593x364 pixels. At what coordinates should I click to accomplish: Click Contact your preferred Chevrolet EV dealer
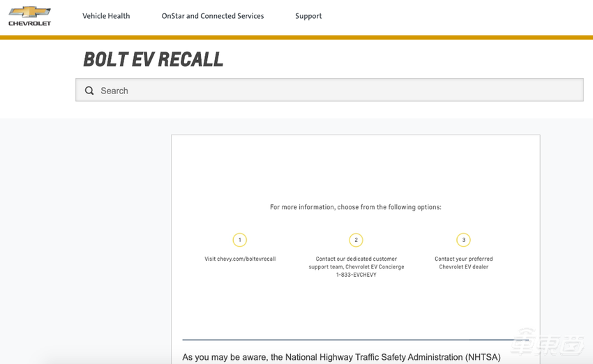pos(463,263)
